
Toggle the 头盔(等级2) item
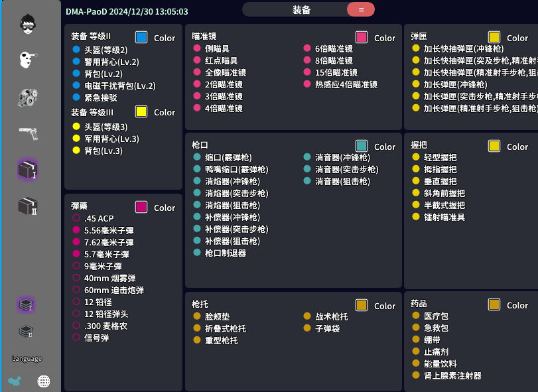pos(76,50)
